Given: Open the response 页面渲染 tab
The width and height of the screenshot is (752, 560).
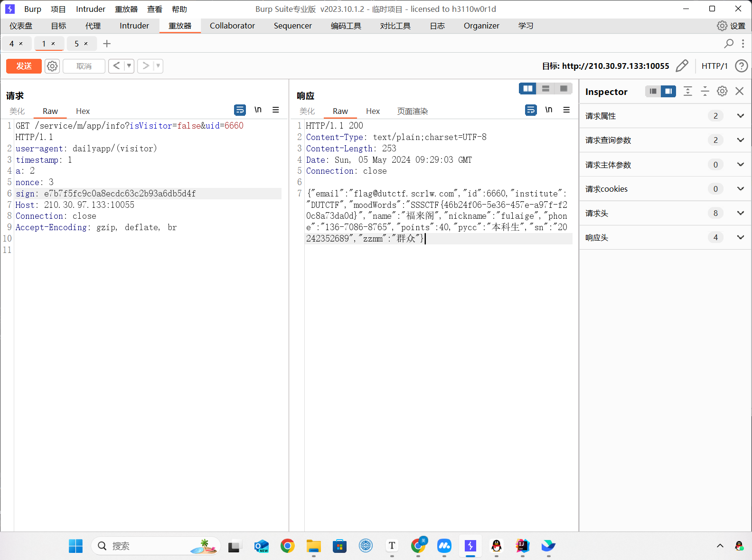Looking at the screenshot, I should pos(412,111).
